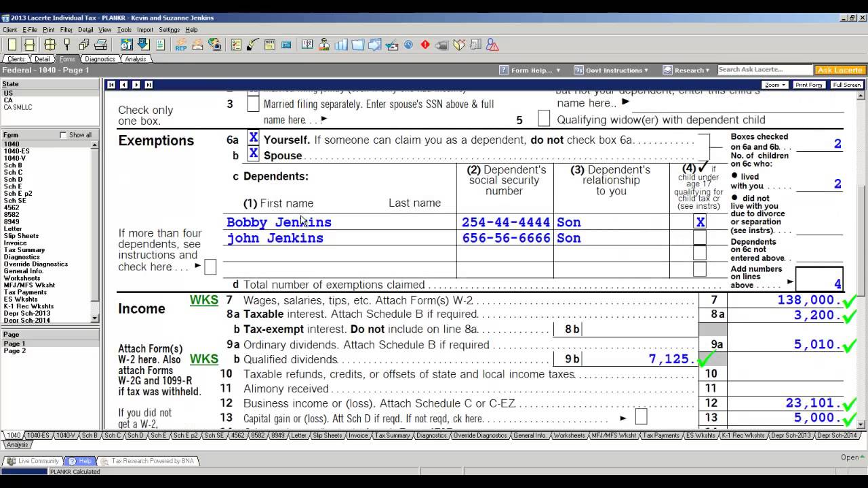This screenshot has height=488, width=868.
Task: Check the more-than-four-dependents box
Action: 210,267
